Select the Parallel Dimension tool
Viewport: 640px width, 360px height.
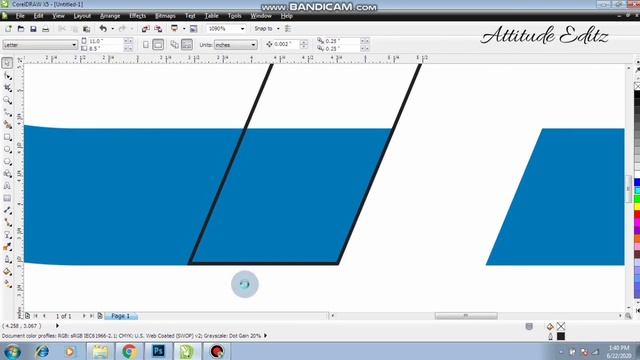coord(7,211)
